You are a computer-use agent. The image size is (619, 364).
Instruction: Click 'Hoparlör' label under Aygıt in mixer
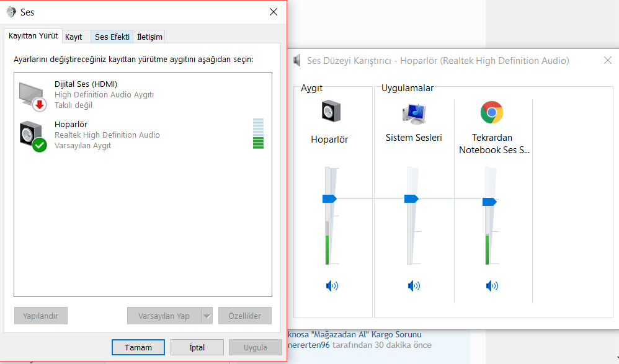coord(329,140)
